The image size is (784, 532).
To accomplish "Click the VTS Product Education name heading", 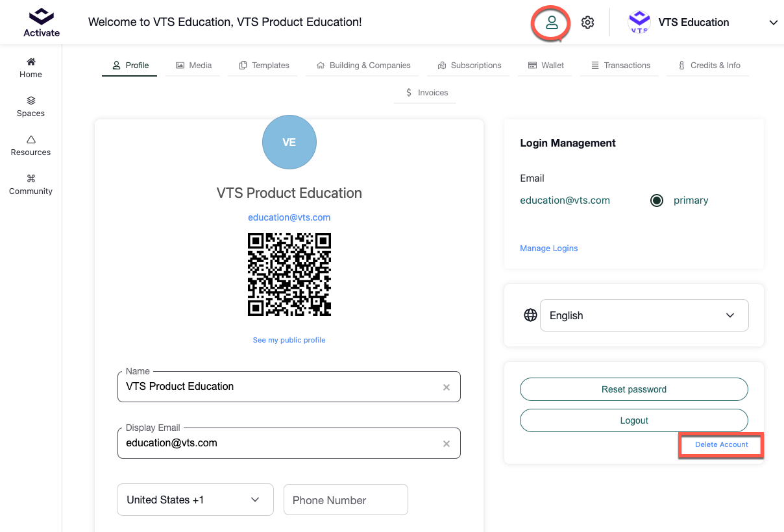I will 289,193.
